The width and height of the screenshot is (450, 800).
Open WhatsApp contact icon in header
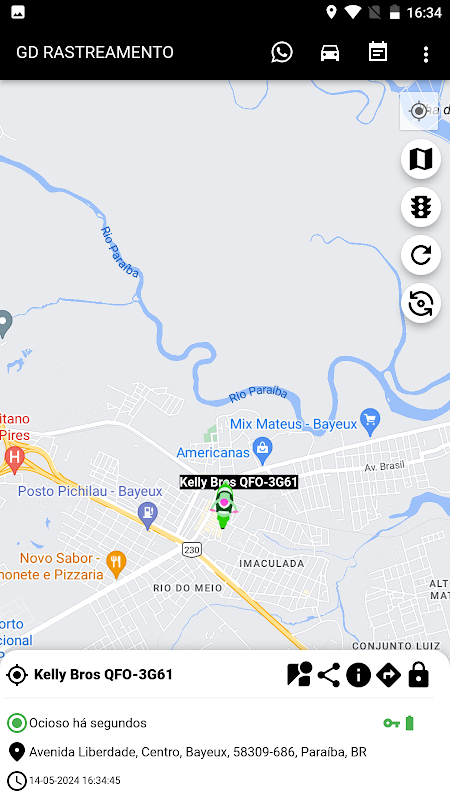point(282,53)
